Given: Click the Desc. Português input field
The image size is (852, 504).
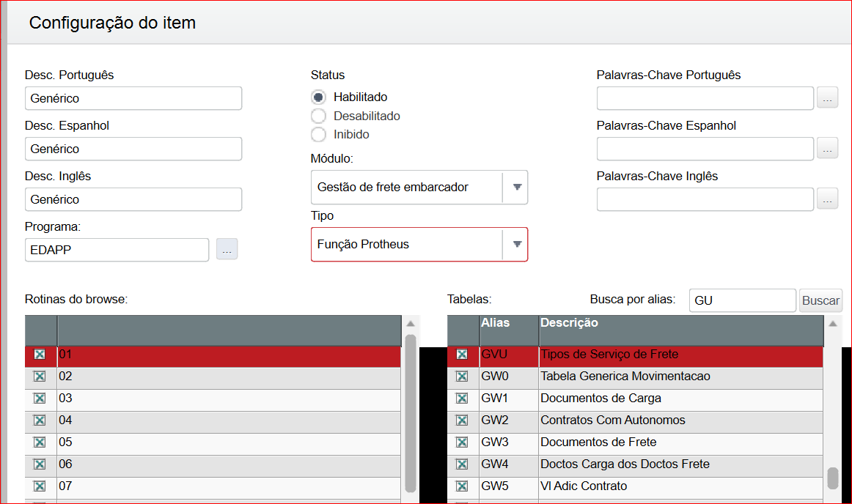Looking at the screenshot, I should pos(133,98).
